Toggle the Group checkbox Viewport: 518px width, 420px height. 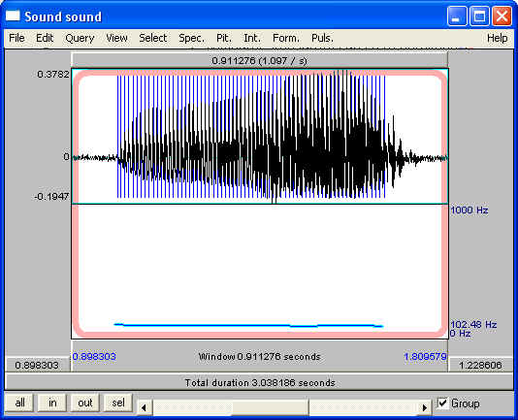(442, 404)
